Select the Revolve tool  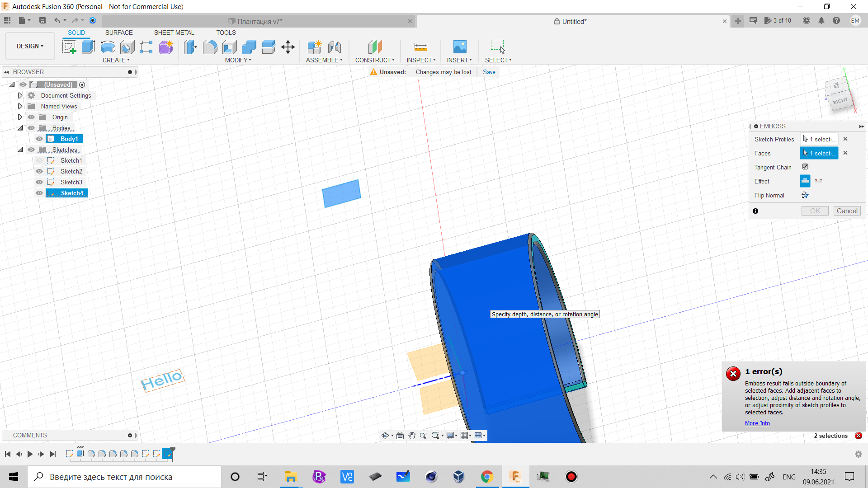click(108, 47)
